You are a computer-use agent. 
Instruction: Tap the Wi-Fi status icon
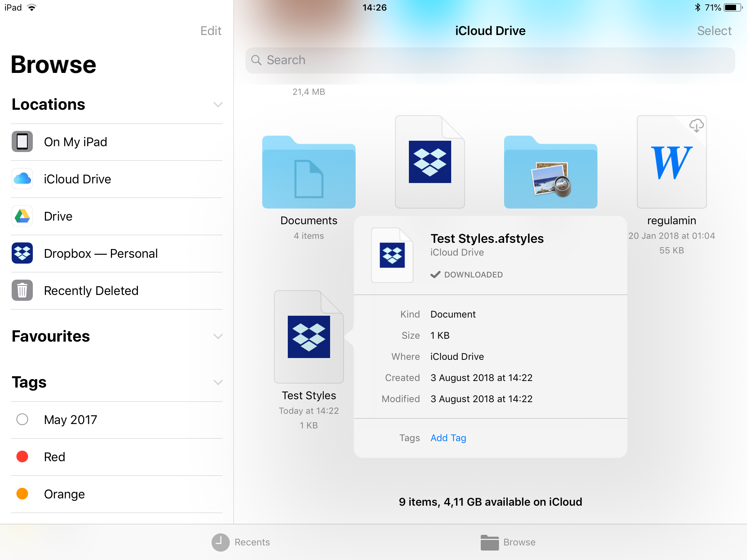coord(32,8)
